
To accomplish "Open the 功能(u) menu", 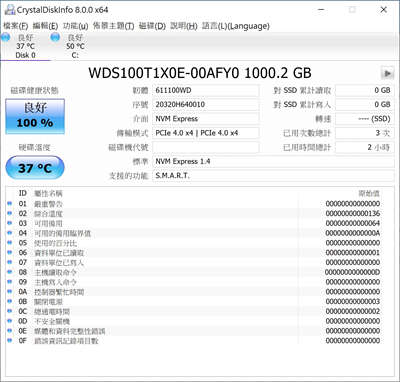I will 76,26.
